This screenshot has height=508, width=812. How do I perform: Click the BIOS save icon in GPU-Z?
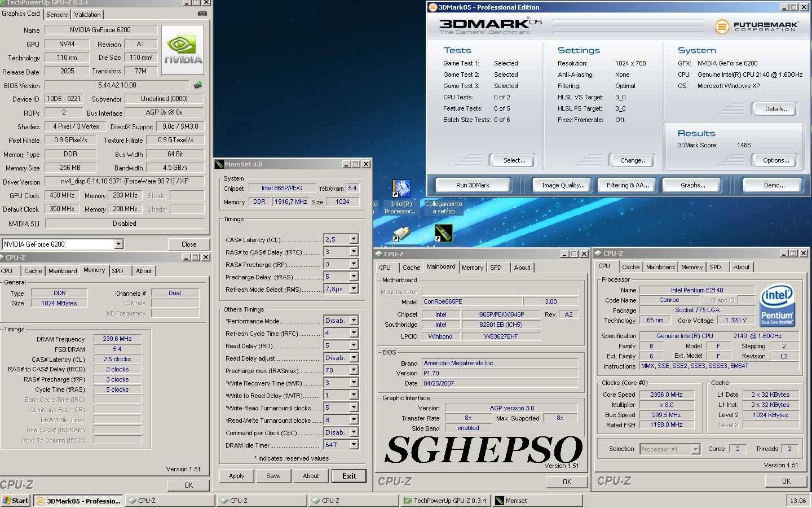(x=198, y=85)
